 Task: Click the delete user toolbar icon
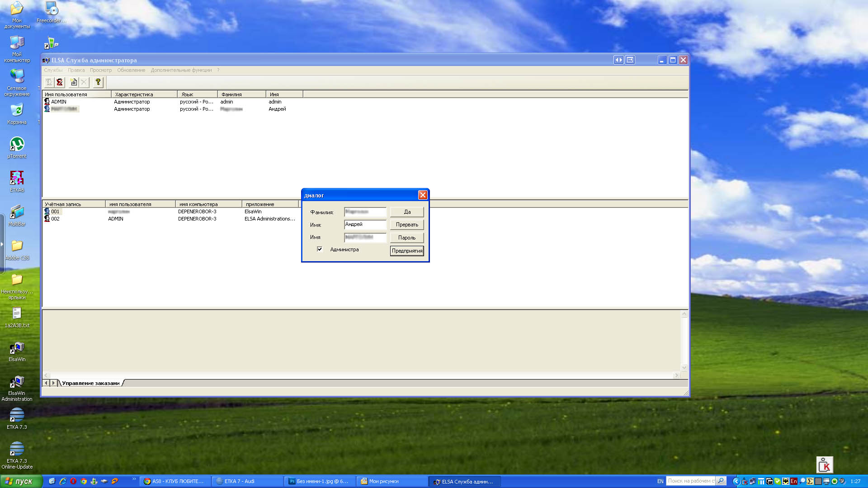(60, 82)
